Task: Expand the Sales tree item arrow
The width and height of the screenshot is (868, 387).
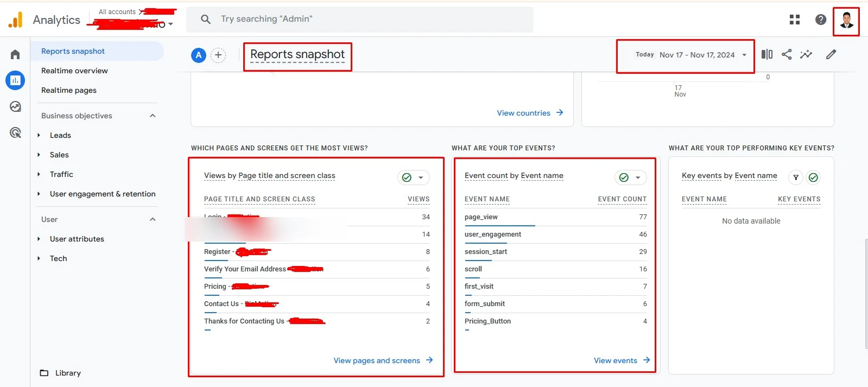Action: tap(39, 155)
